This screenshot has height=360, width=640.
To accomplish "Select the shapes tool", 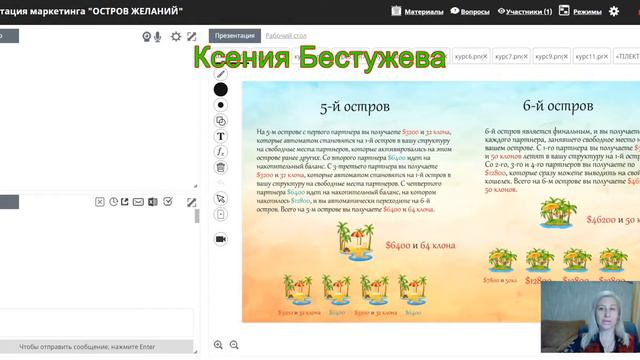I will [221, 121].
